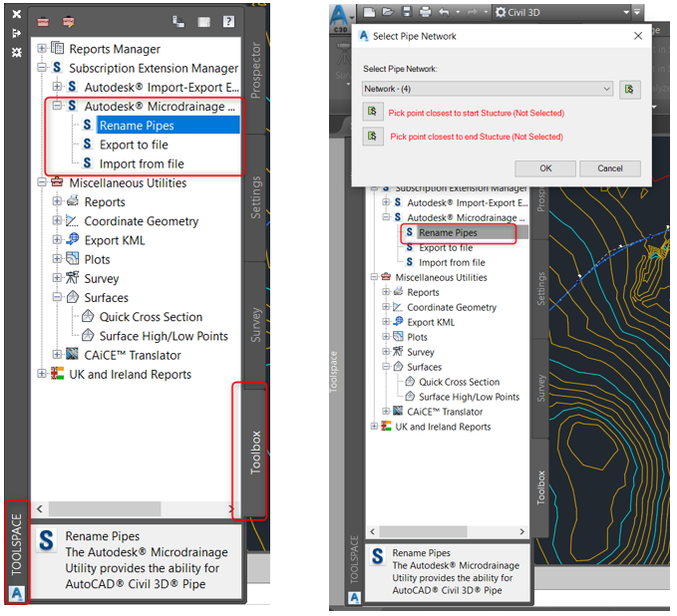Open the Network - (4) dropdown

click(x=488, y=89)
